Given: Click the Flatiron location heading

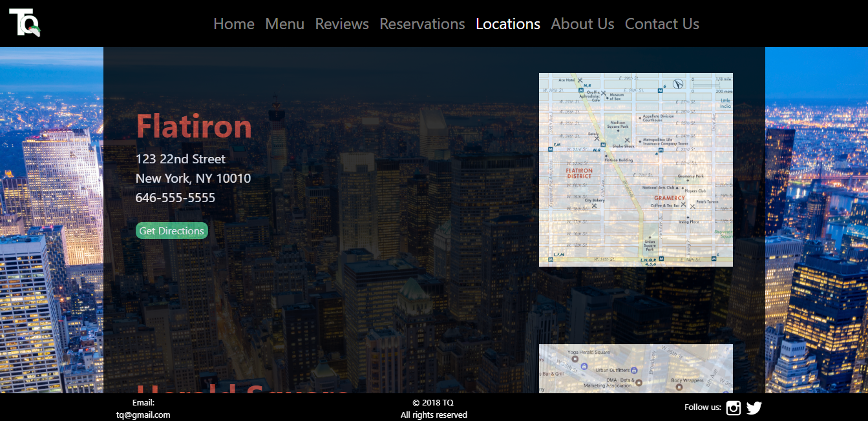Looking at the screenshot, I should [195, 127].
